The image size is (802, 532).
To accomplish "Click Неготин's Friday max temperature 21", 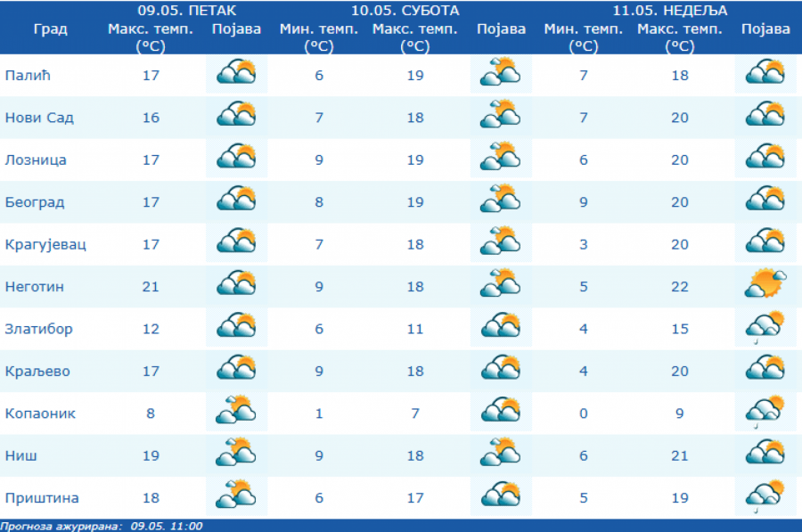I will tap(151, 287).
